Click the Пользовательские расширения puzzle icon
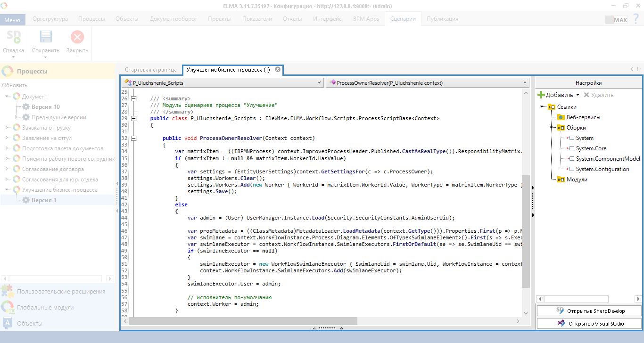Screen dimensions: 644x343 [8, 291]
